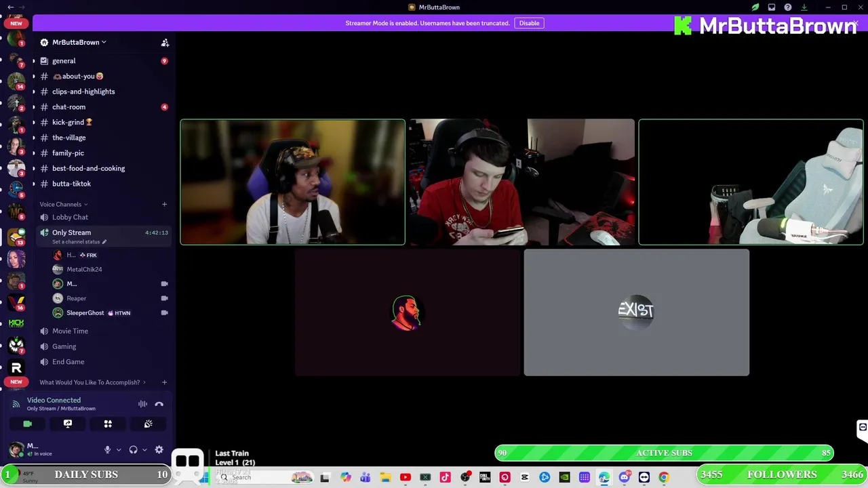The height and width of the screenshot is (488, 868).
Task: Launch TikTok from the taskbar
Action: pos(445,478)
